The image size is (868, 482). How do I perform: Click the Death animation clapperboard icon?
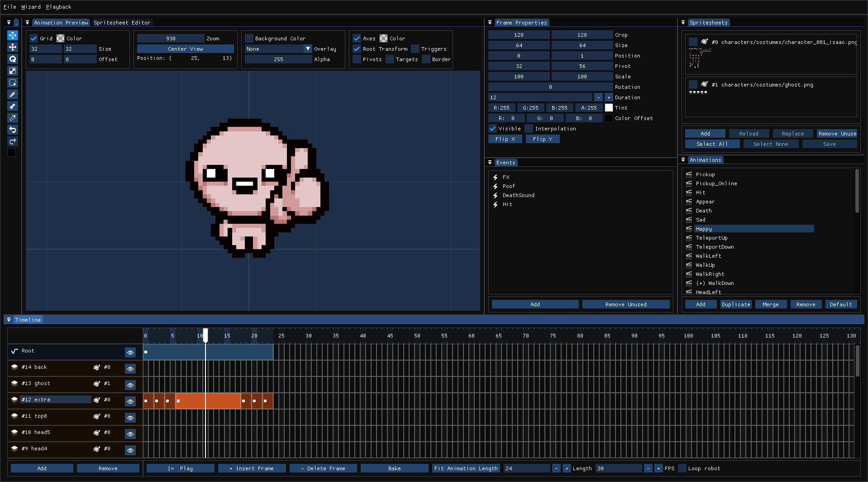pyautogui.click(x=689, y=211)
